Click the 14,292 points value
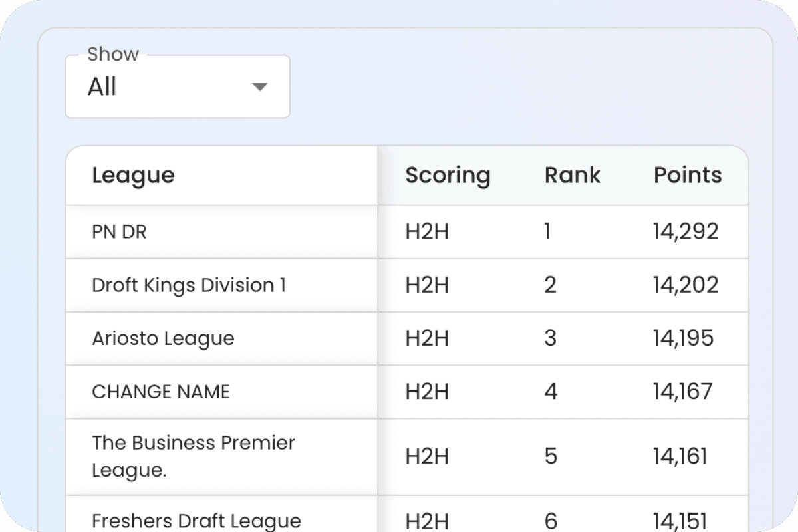This screenshot has width=798, height=532. point(686,231)
